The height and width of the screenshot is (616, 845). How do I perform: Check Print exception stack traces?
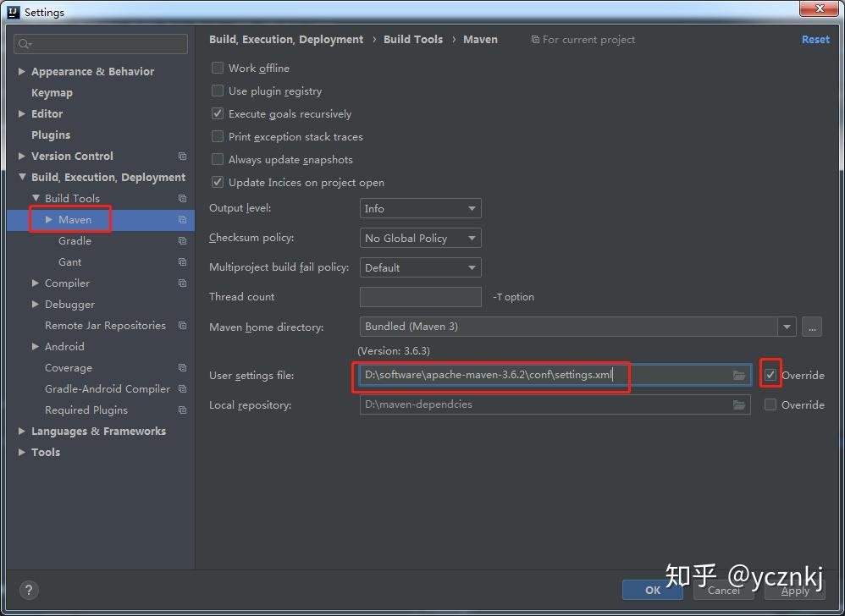coord(217,136)
